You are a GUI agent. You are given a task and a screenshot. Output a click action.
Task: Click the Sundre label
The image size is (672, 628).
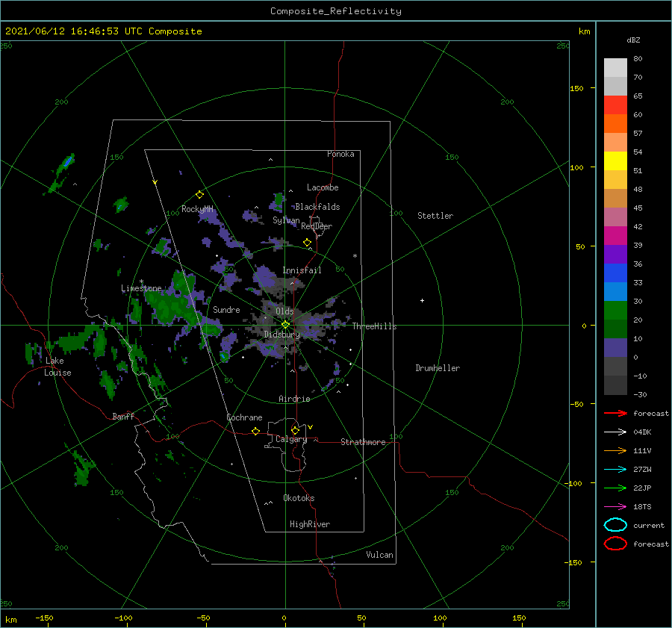coord(226,309)
